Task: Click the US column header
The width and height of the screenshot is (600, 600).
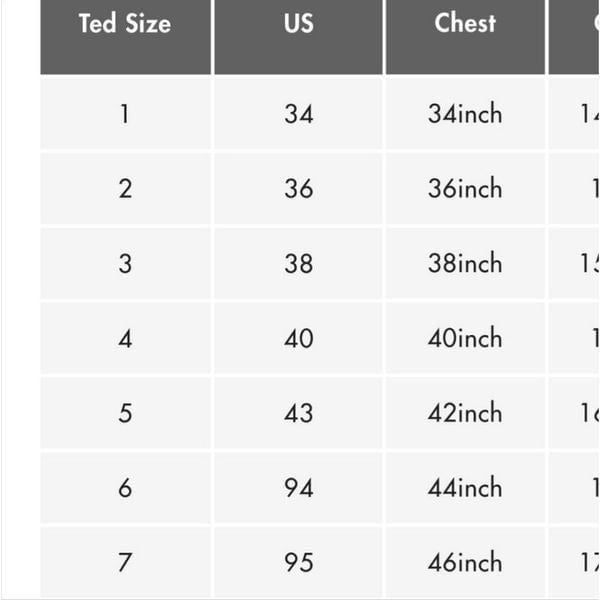Action: tap(298, 37)
